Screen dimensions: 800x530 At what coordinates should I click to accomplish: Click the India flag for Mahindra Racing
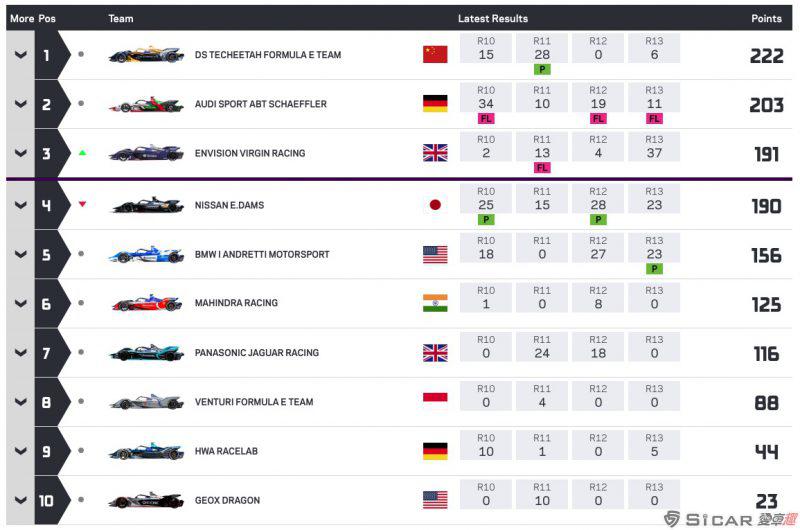(435, 303)
